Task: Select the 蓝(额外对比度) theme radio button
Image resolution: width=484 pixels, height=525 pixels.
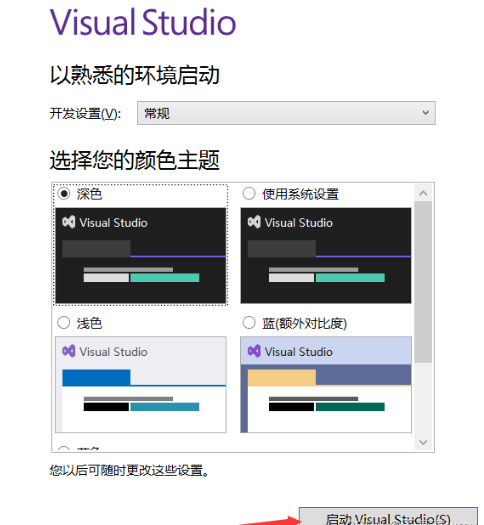Action: click(249, 323)
